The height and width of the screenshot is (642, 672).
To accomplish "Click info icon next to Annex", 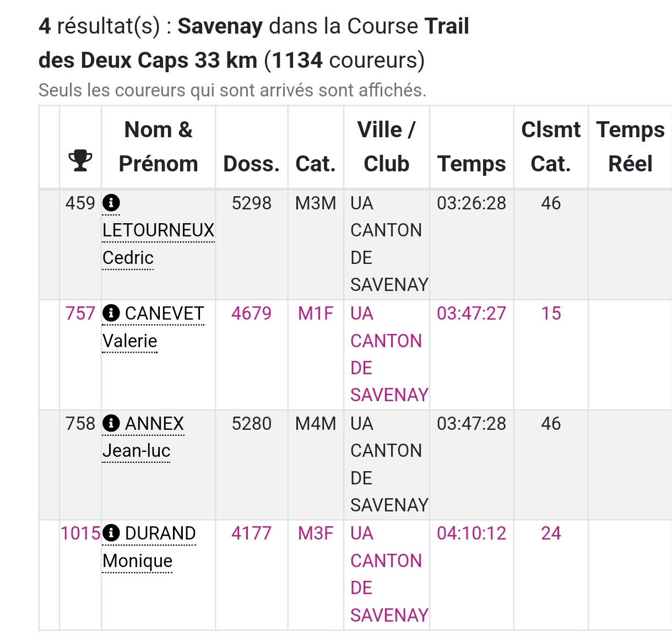I will click(111, 423).
